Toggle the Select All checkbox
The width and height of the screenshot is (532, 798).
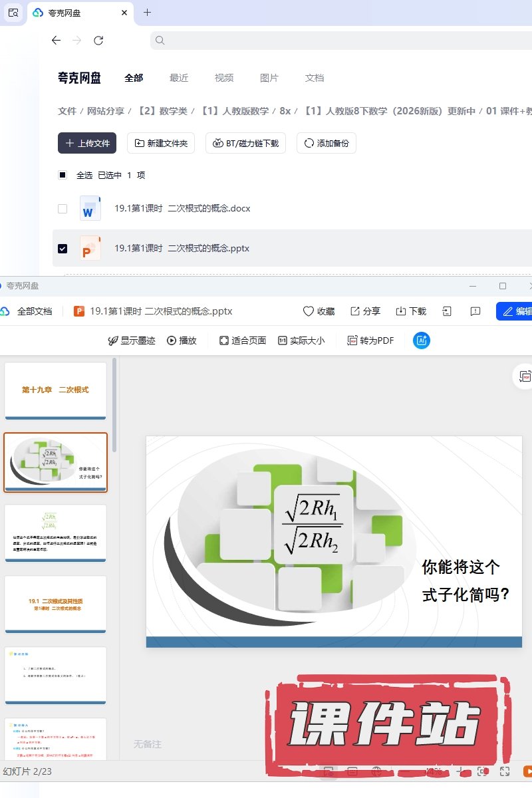pyautogui.click(x=63, y=176)
